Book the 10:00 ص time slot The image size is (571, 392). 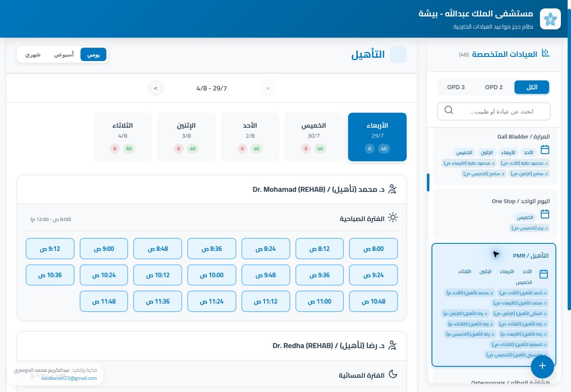pyautogui.click(x=212, y=275)
